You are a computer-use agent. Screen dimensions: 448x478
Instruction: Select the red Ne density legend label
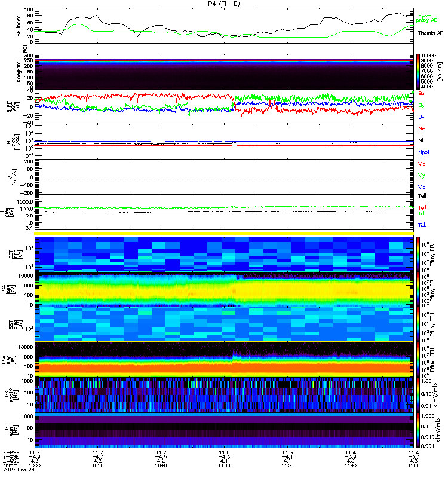[422, 128]
